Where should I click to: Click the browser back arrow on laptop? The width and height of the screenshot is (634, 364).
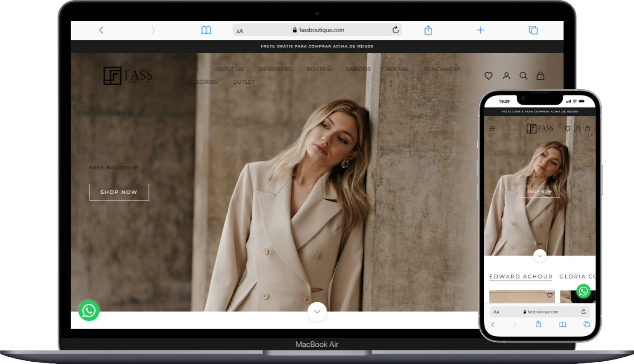101,30
